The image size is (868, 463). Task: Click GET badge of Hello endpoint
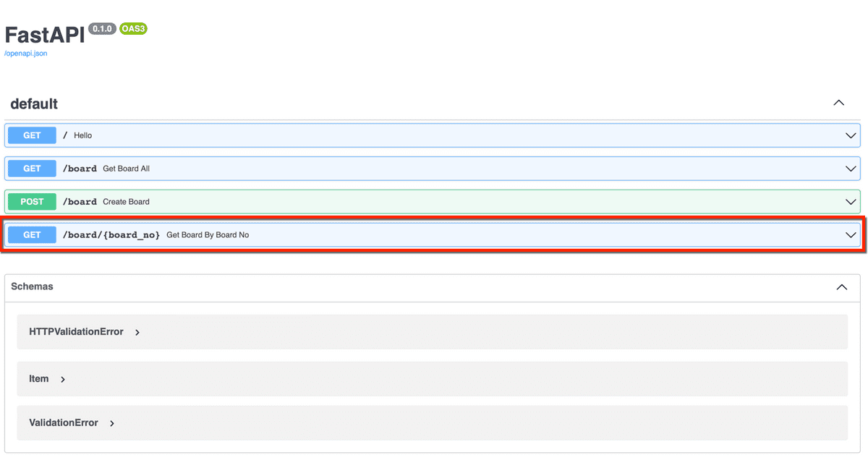[x=32, y=135]
